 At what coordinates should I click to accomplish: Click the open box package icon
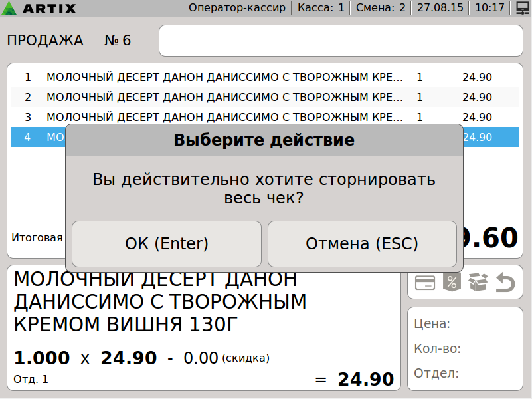point(478,283)
